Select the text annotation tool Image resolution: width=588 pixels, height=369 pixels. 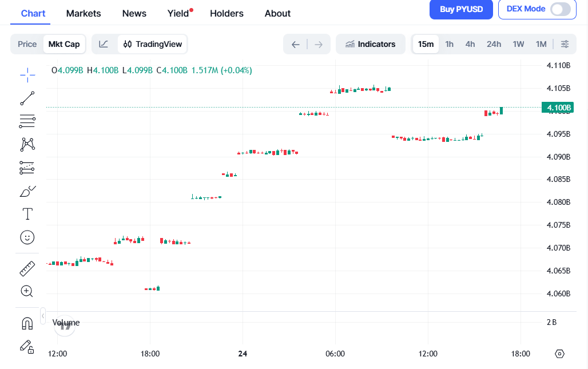pyautogui.click(x=27, y=213)
